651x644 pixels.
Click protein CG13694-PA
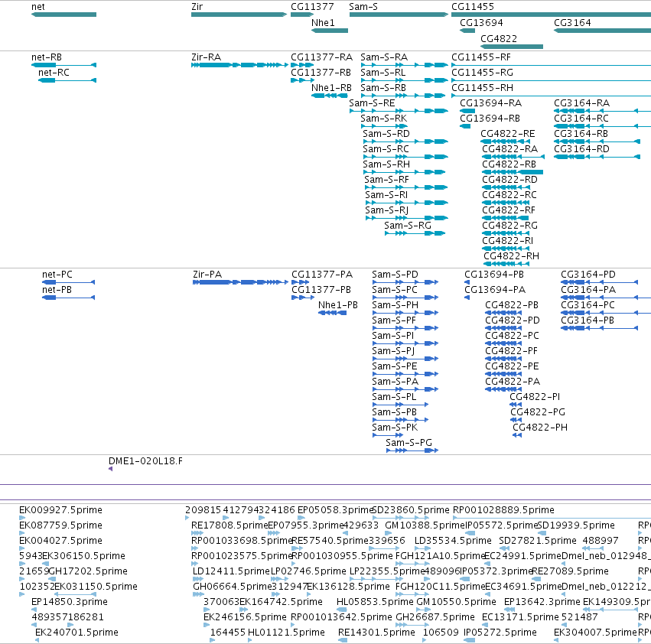(467, 298)
